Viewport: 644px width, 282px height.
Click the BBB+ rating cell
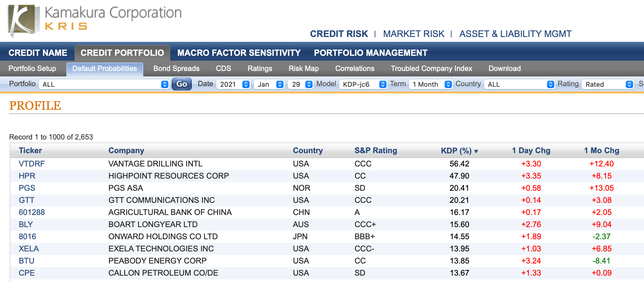tap(364, 237)
